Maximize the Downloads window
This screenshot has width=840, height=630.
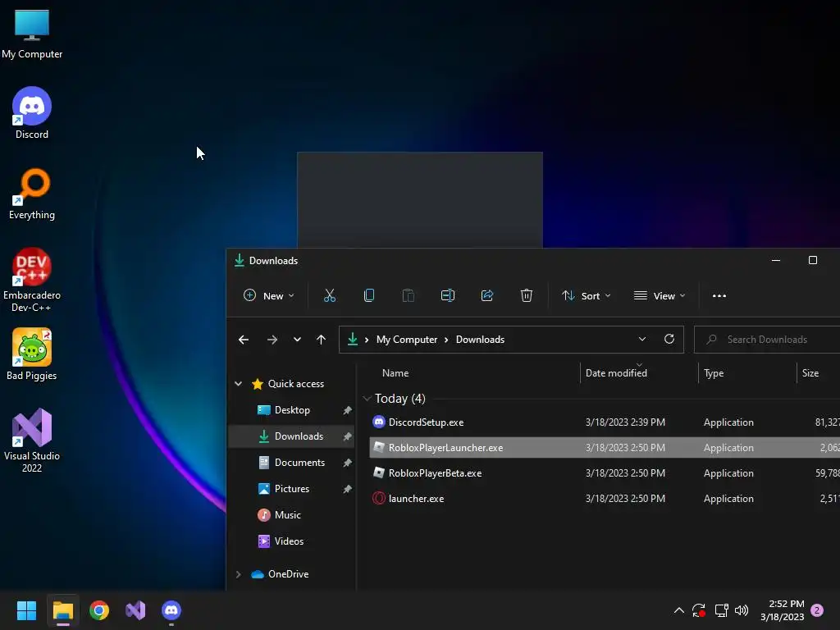pos(813,260)
